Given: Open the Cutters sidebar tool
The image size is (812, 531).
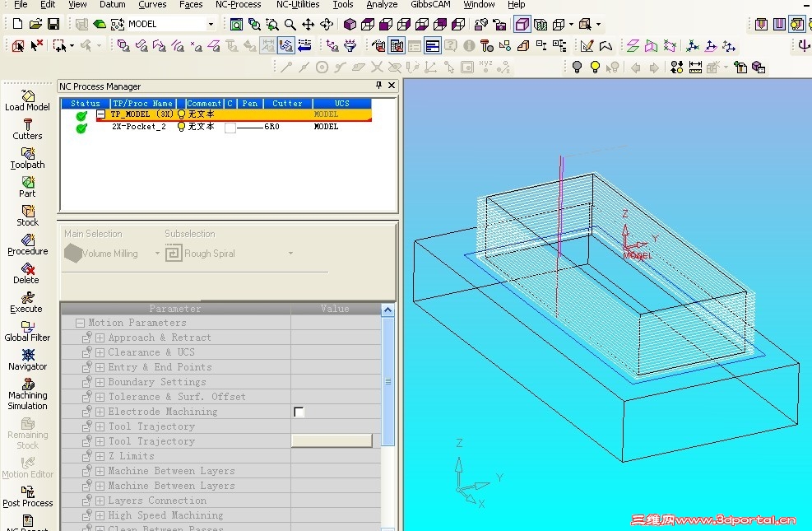Looking at the screenshot, I should [x=27, y=130].
